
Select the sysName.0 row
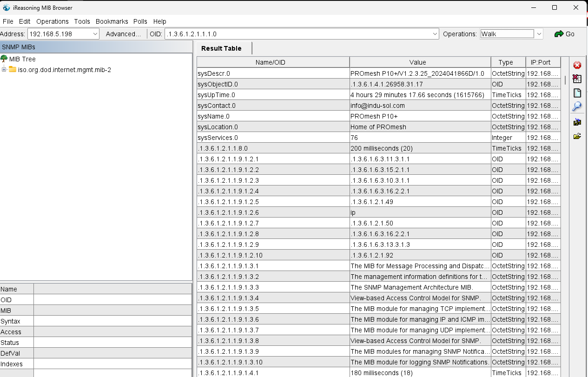click(x=379, y=116)
